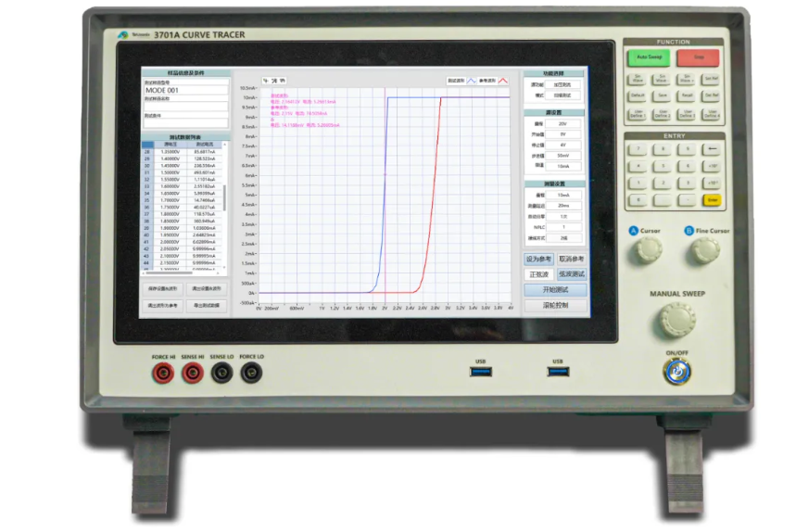Image resolution: width=796 pixels, height=532 pixels.
Task: Click the SENSE LO black jack
Action: tap(221, 374)
